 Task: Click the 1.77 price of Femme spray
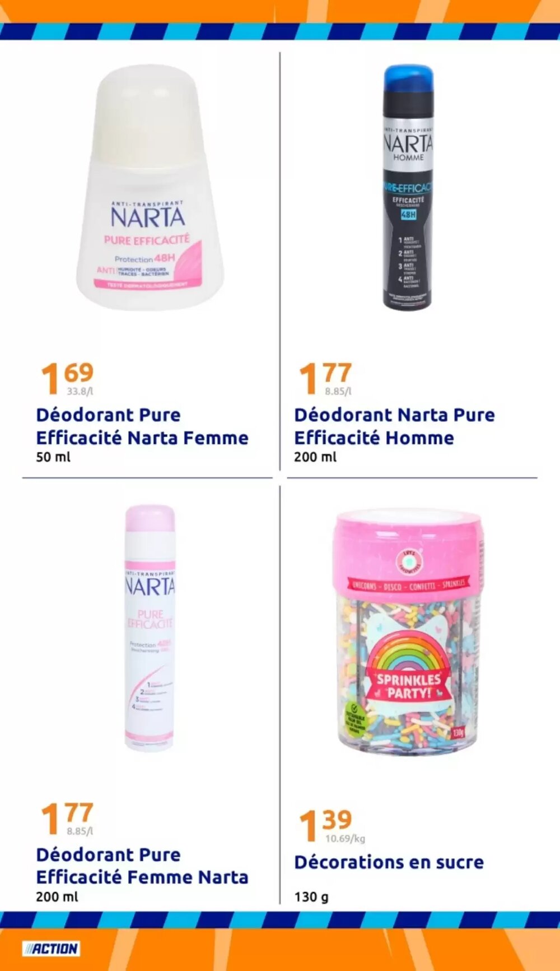[67, 817]
